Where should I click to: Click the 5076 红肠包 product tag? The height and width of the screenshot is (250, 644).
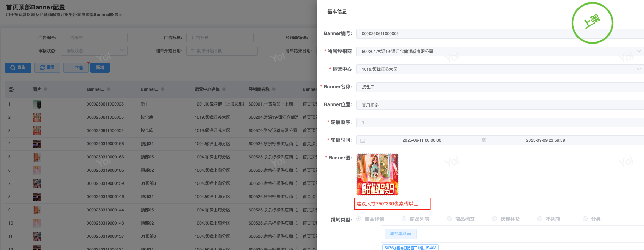tap(410, 248)
